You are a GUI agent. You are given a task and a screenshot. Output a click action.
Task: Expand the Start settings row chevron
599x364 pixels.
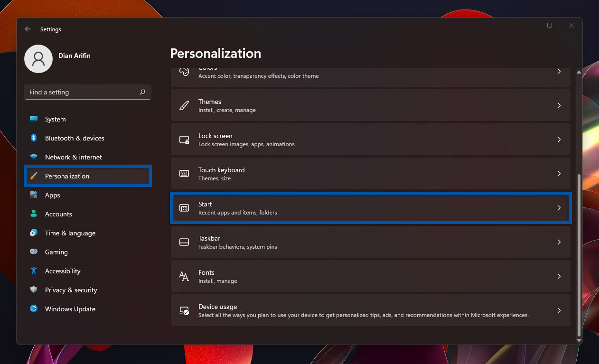[559, 208]
